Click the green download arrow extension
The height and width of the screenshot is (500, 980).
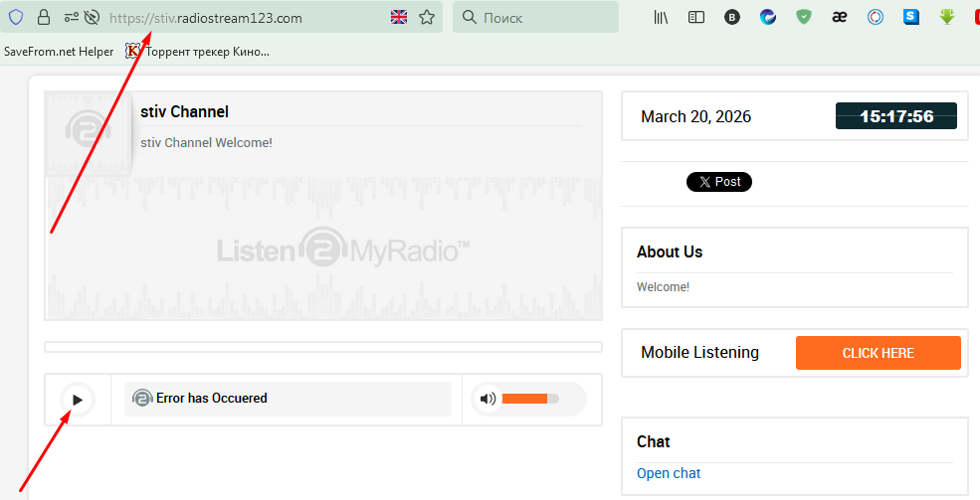click(947, 17)
